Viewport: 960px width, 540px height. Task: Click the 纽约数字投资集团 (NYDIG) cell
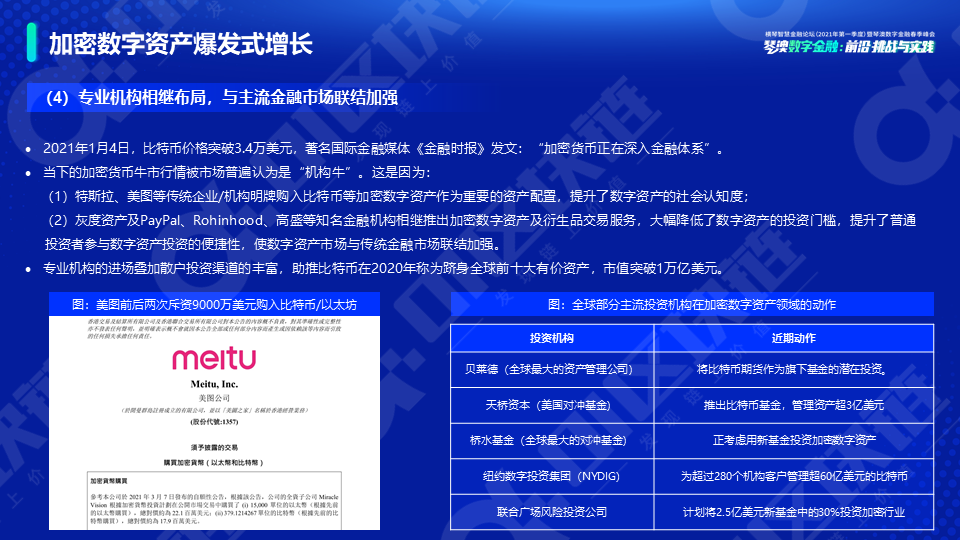pyautogui.click(x=552, y=476)
